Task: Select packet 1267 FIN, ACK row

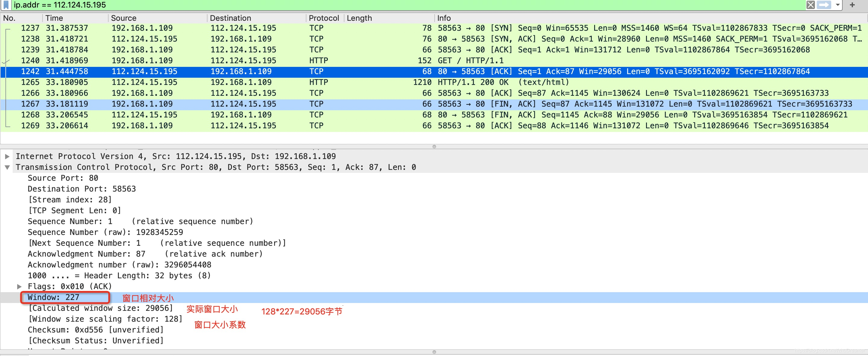Action: pyautogui.click(x=434, y=104)
